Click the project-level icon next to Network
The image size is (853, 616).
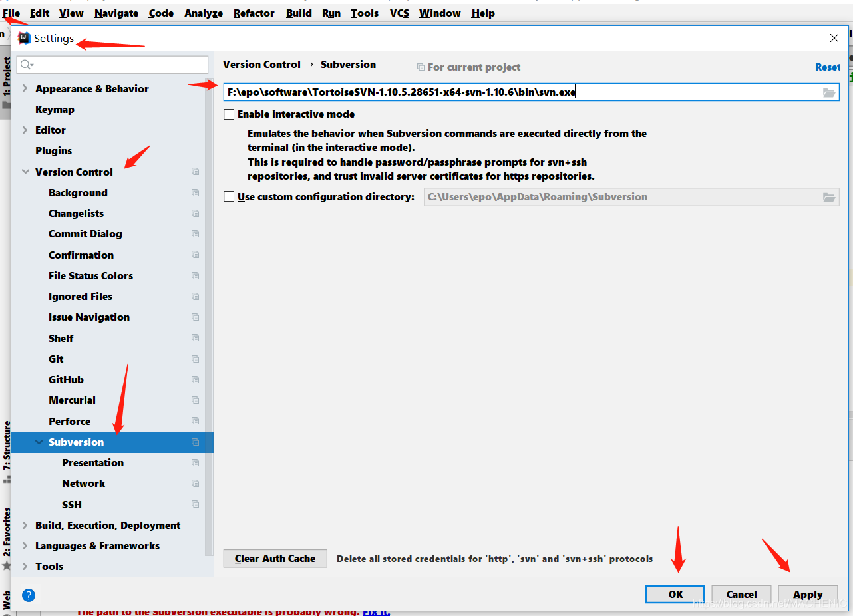pyautogui.click(x=195, y=484)
